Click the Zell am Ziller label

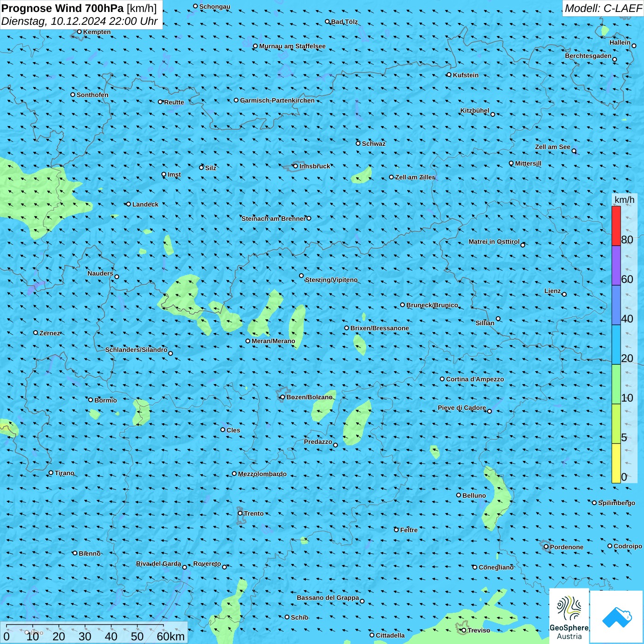pos(415,177)
